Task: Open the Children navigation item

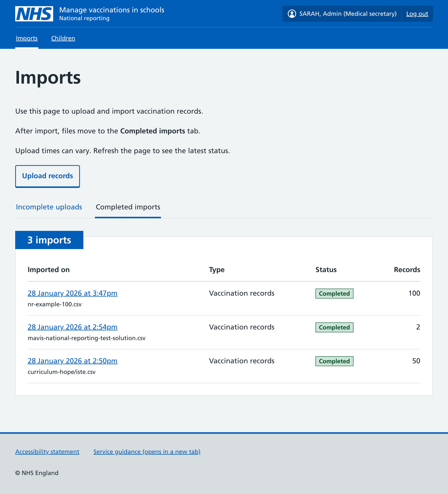Action: click(63, 38)
